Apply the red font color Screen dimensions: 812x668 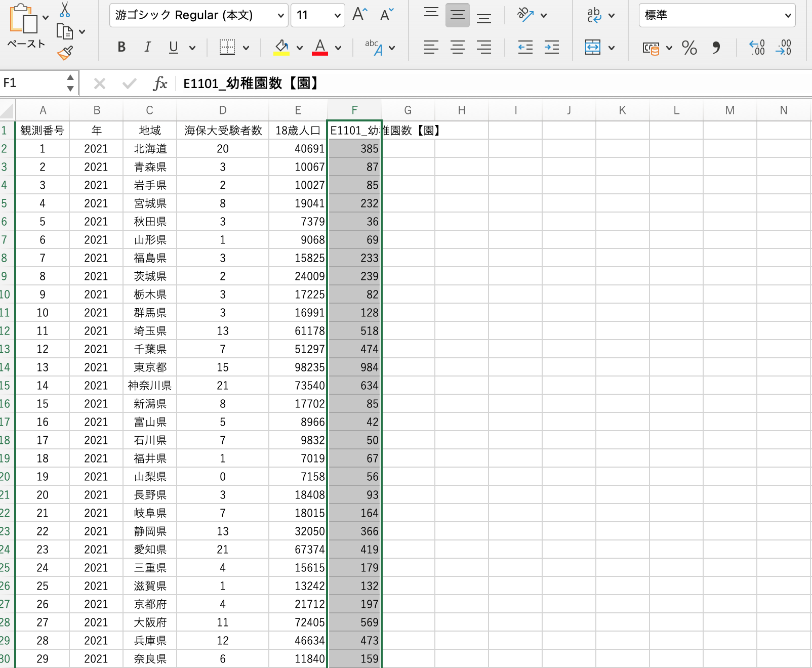click(x=320, y=48)
